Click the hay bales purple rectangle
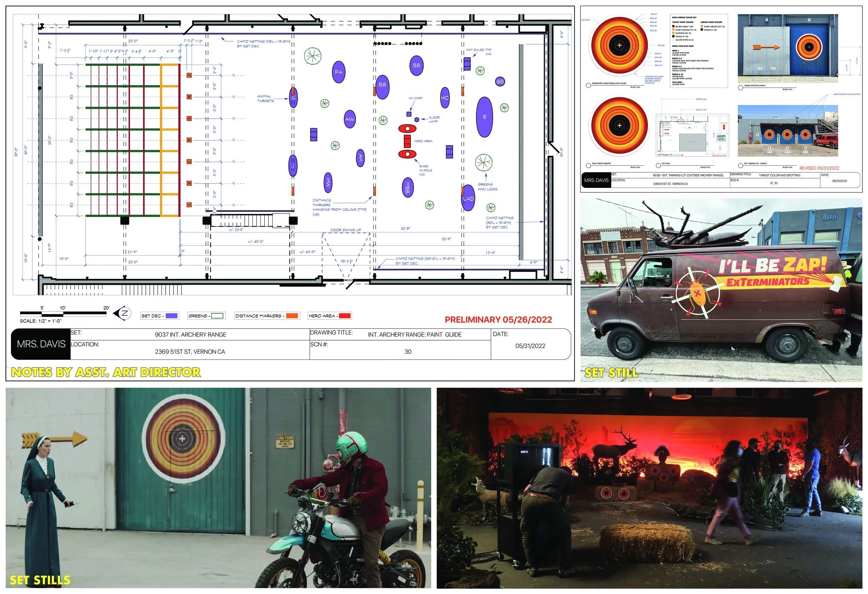This screenshot has width=868, height=594. coord(467,64)
